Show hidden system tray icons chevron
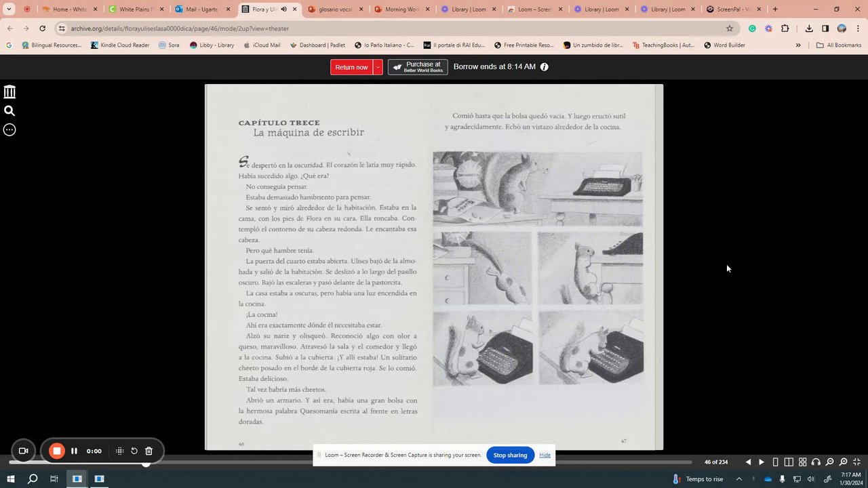Viewport: 868px width, 488px height. coord(738,479)
